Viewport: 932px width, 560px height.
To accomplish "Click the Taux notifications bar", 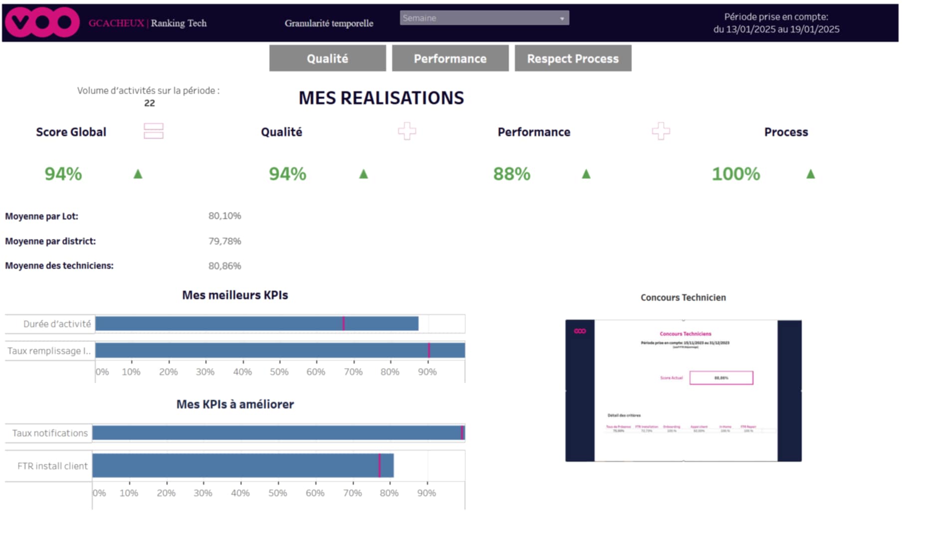I will tap(278, 433).
